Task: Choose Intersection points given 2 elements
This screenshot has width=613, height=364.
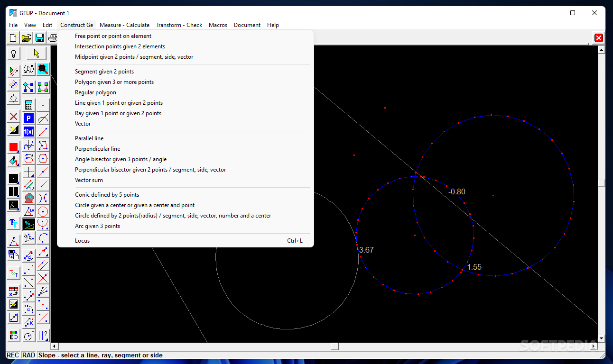Action: coord(186,46)
